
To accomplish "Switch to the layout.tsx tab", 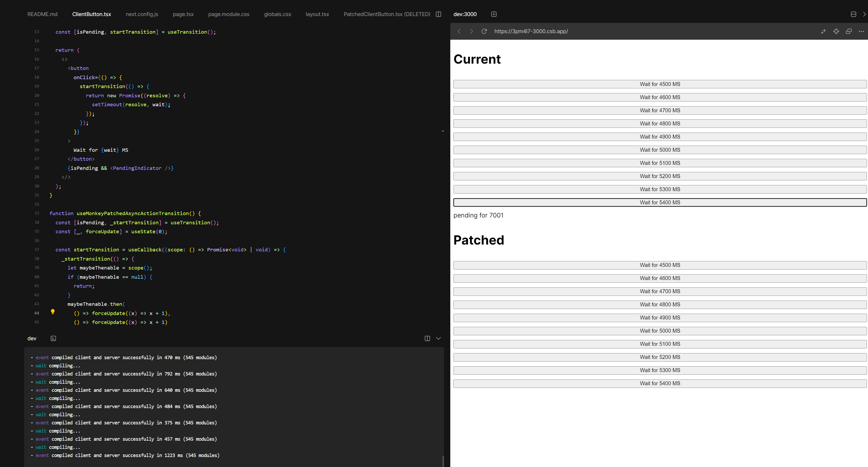I will click(317, 14).
